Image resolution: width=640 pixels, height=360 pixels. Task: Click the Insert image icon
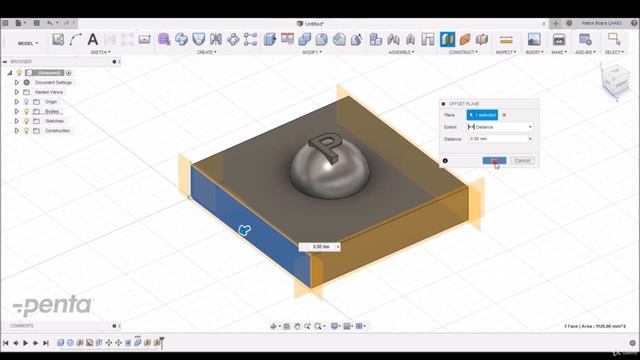(534, 39)
